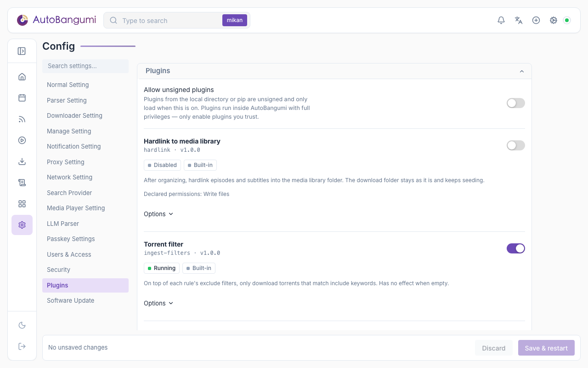Disable the Torrent filter plugin switch
This screenshot has width=588, height=368.
516,248
